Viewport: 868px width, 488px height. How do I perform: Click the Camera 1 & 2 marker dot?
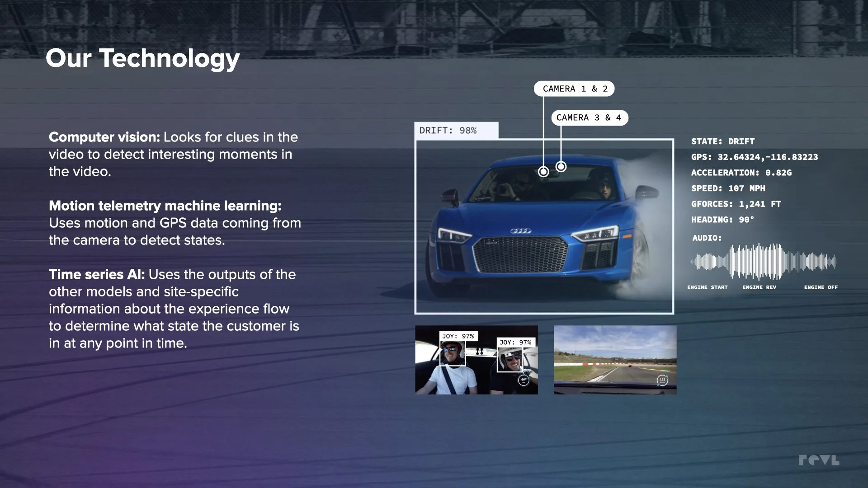click(543, 172)
